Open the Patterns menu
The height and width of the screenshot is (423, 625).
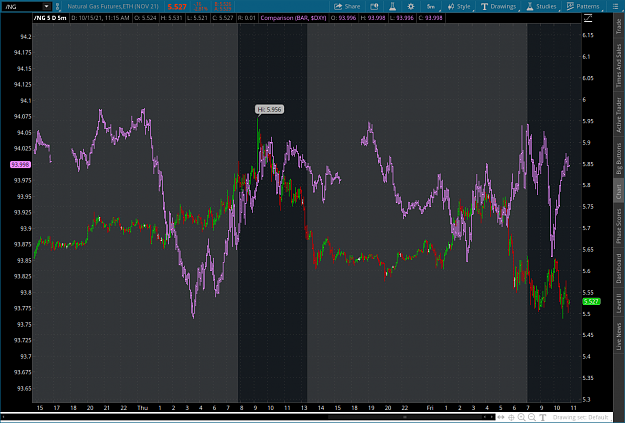[x=584, y=6]
